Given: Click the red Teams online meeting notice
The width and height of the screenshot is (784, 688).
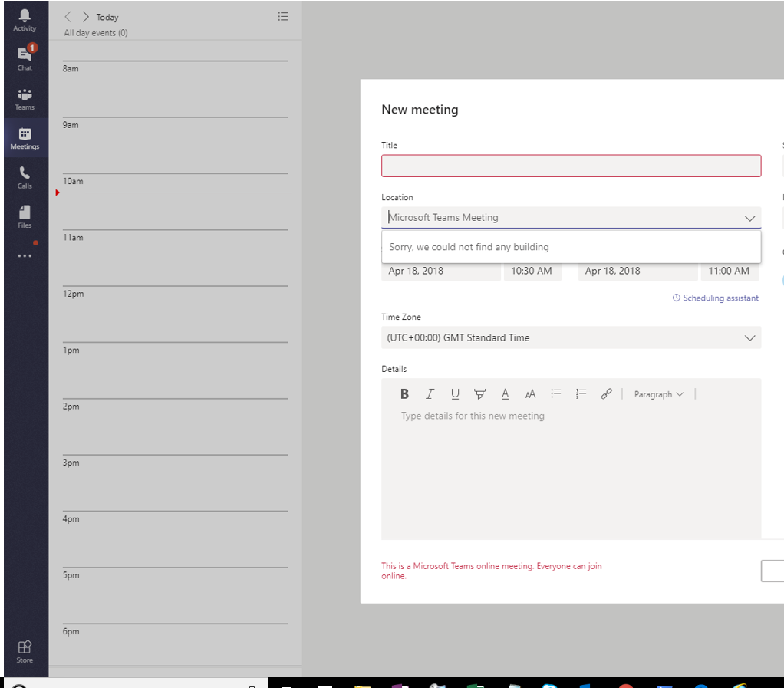Looking at the screenshot, I should [x=492, y=571].
